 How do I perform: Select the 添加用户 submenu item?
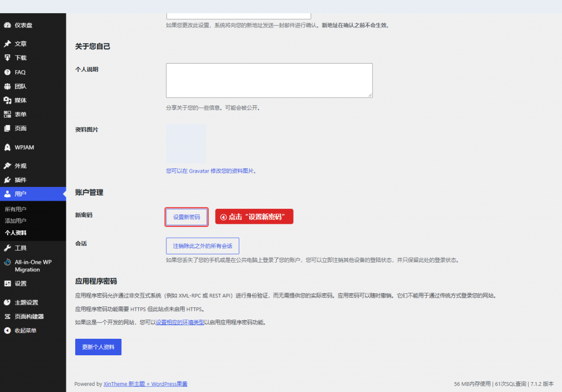15,220
